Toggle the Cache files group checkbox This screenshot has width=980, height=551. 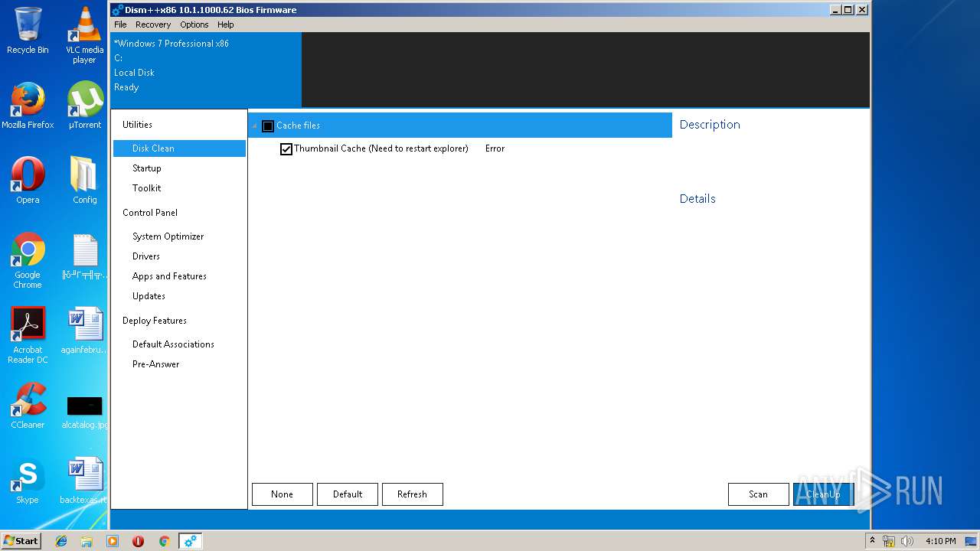point(268,126)
